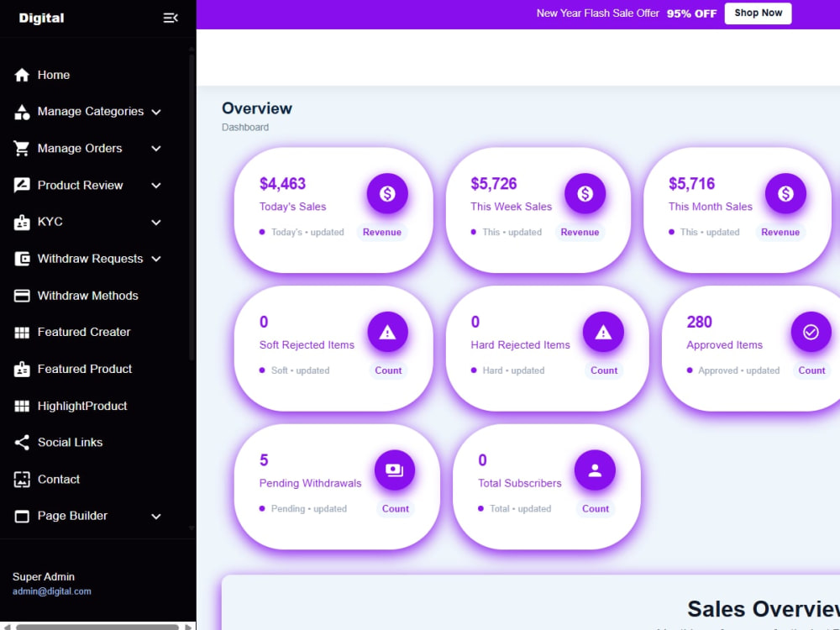Click admin@digital.com email link
This screenshot has height=630, width=840.
52,591
